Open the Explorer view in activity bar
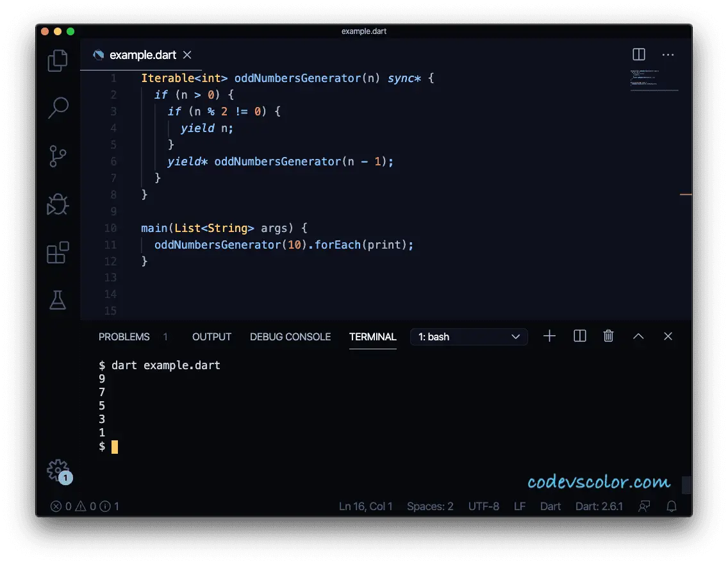Image resolution: width=728 pixels, height=564 pixels. pos(58,61)
